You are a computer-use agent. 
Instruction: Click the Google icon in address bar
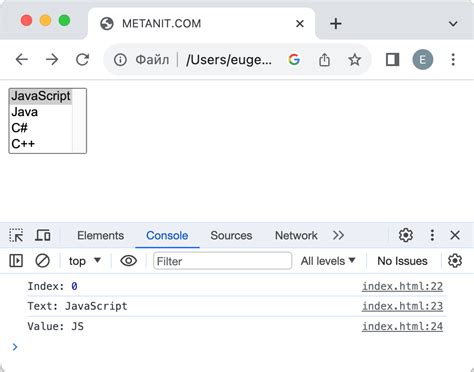(294, 60)
